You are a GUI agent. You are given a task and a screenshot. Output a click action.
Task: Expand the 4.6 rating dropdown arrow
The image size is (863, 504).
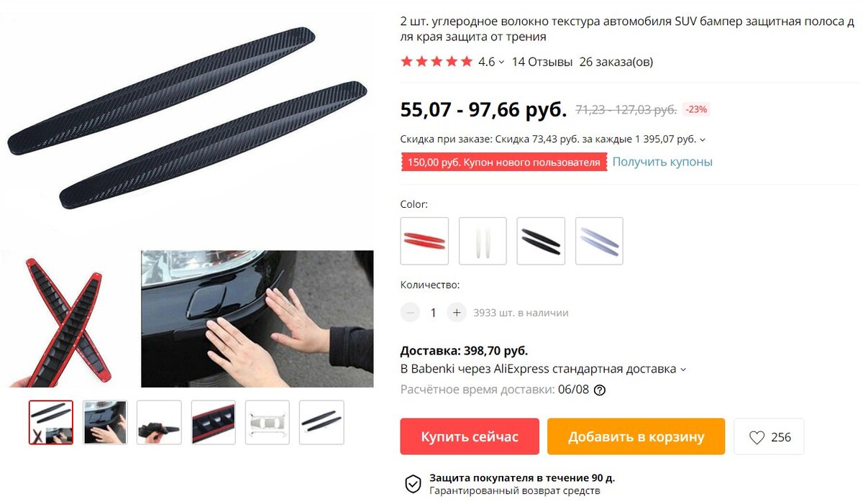coord(501,63)
